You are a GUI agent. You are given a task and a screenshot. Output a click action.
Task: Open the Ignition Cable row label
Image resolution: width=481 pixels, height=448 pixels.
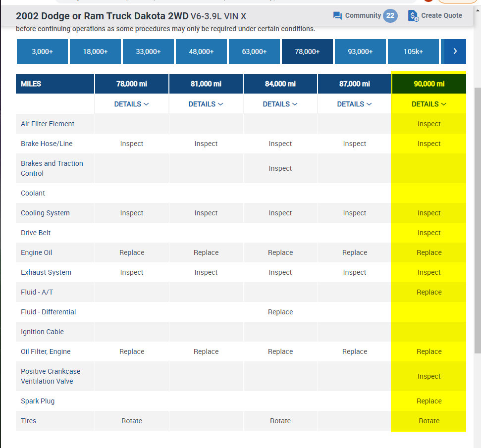(42, 332)
